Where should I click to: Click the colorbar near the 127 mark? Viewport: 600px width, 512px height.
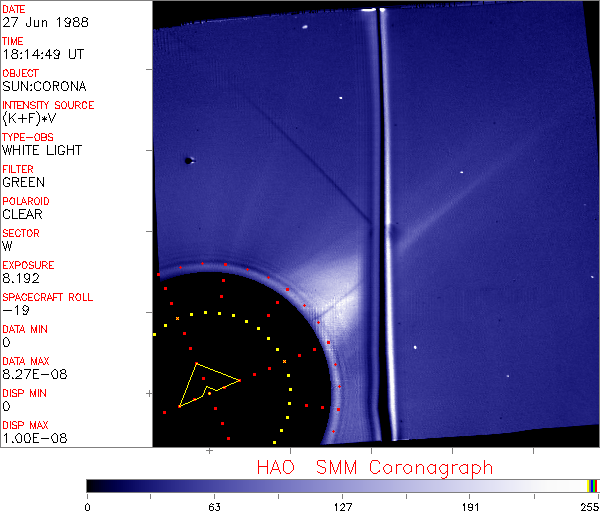[x=342, y=485]
